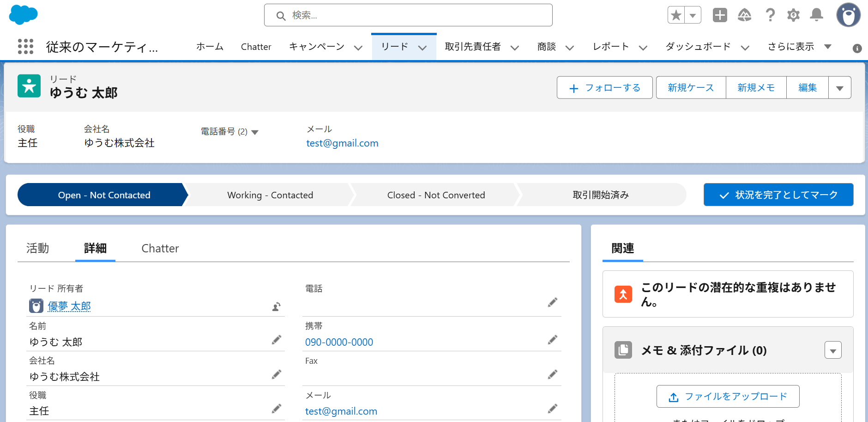Click the user profile avatar
868x422 pixels.
click(848, 15)
